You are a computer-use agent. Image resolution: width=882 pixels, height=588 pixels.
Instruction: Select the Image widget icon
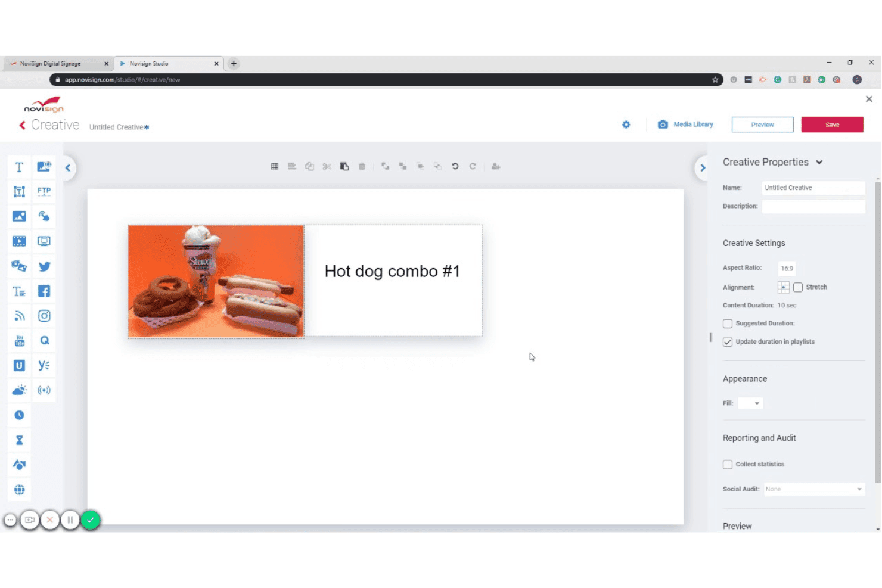(x=19, y=216)
